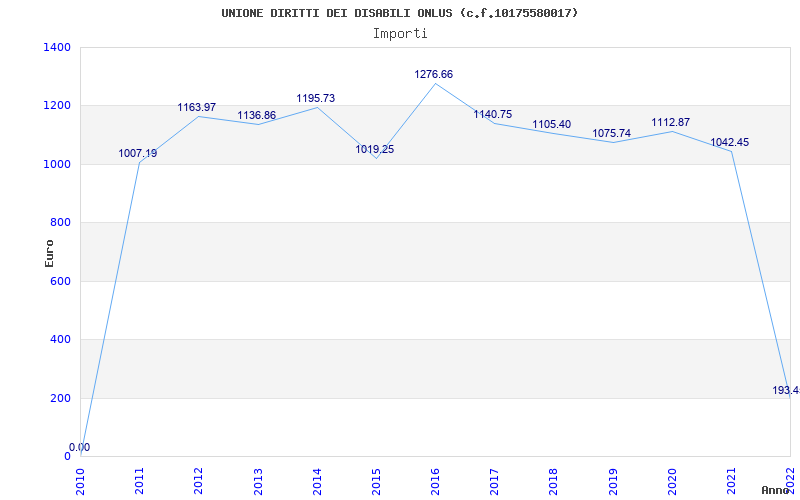Screen dimensions: 800x500
Task: Click the y-axis value 800
Action: click(x=60, y=223)
